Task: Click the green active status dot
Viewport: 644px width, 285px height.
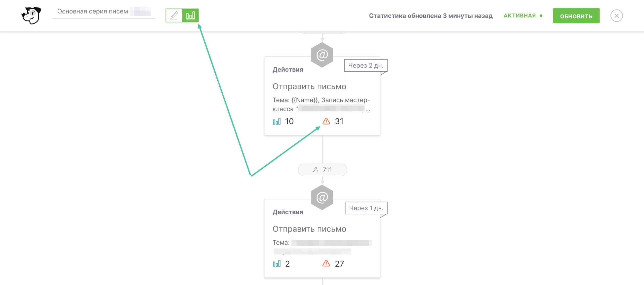Action: pyautogui.click(x=541, y=16)
